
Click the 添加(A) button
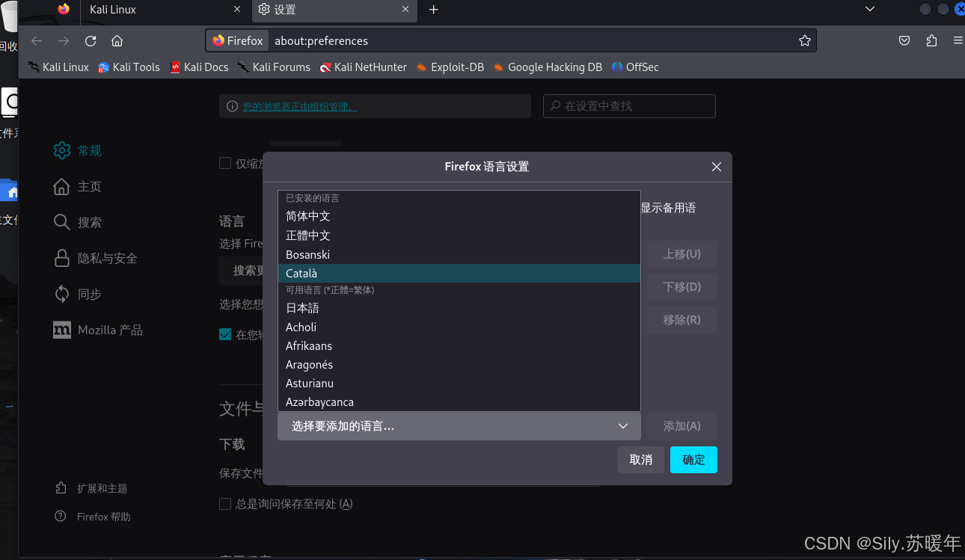[682, 426]
